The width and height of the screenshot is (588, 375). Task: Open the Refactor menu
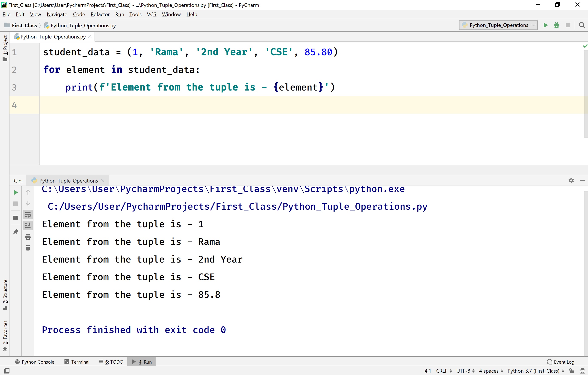point(100,14)
